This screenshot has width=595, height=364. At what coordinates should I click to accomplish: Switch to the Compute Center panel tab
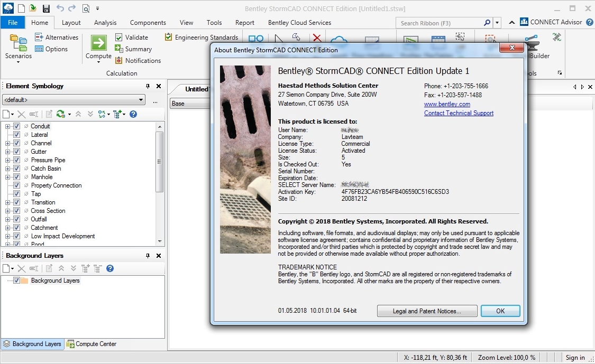point(91,344)
